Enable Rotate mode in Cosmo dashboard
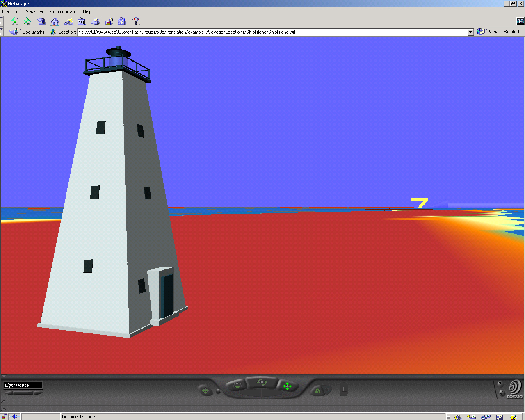Viewport: 525px width, 420px height. (x=262, y=383)
